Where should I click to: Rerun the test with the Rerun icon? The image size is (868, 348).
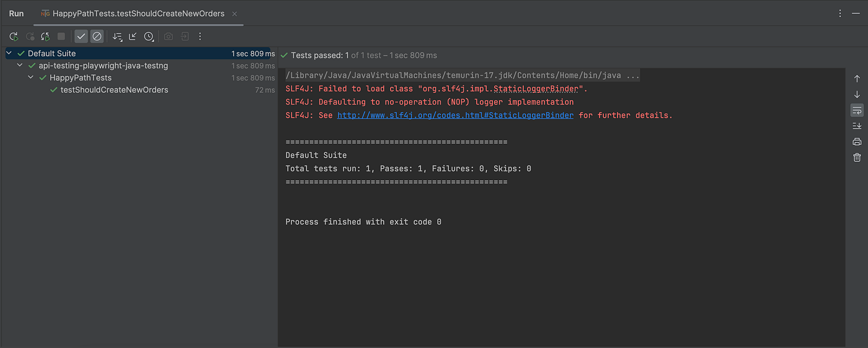tap(14, 37)
